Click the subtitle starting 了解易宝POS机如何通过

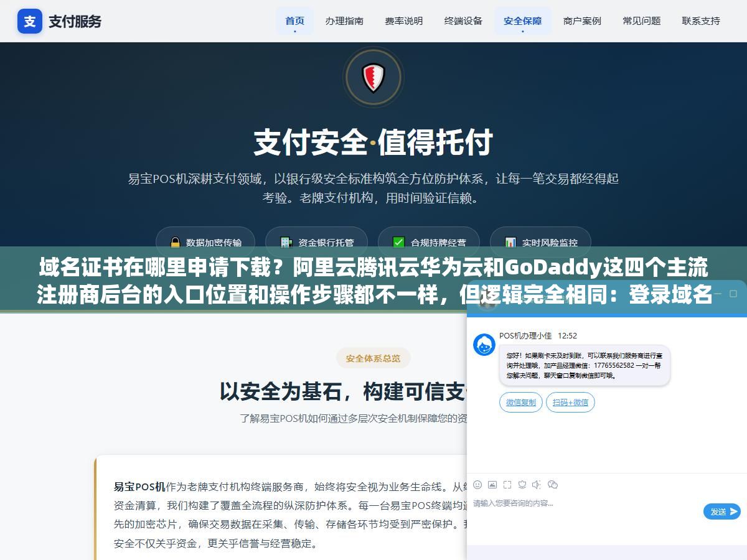(354, 418)
